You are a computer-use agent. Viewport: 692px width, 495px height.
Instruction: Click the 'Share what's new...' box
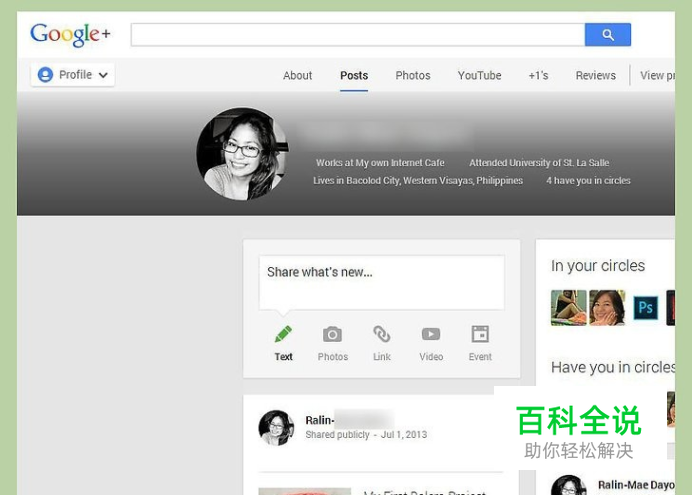pyautogui.click(x=382, y=282)
